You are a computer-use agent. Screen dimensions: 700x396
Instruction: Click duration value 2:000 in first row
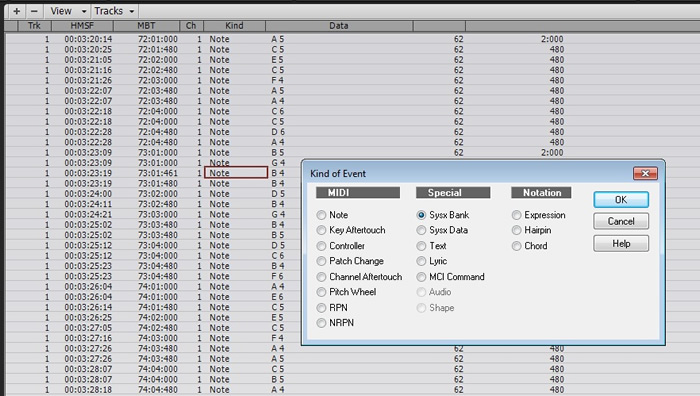coord(552,39)
